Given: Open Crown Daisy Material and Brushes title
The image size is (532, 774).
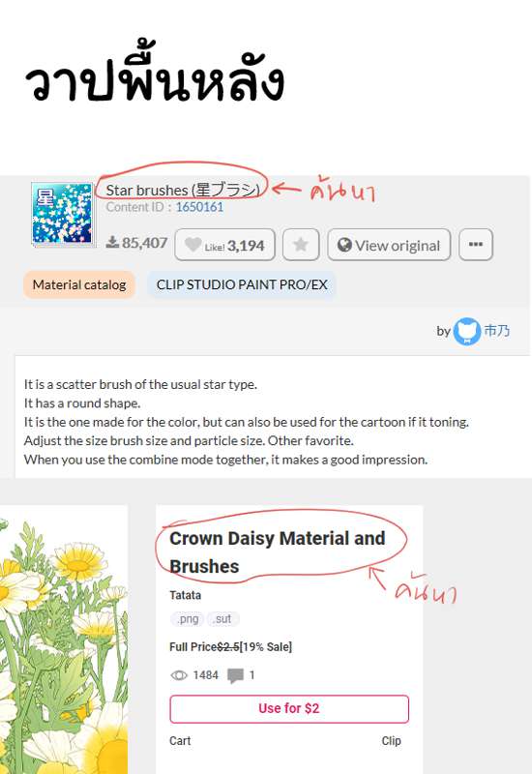Looking at the screenshot, I should point(277,551).
